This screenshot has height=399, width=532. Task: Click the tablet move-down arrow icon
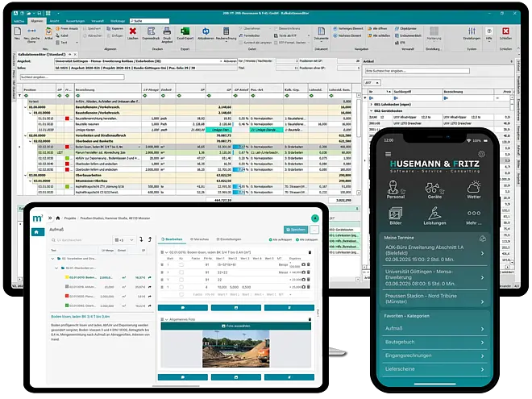point(141,239)
